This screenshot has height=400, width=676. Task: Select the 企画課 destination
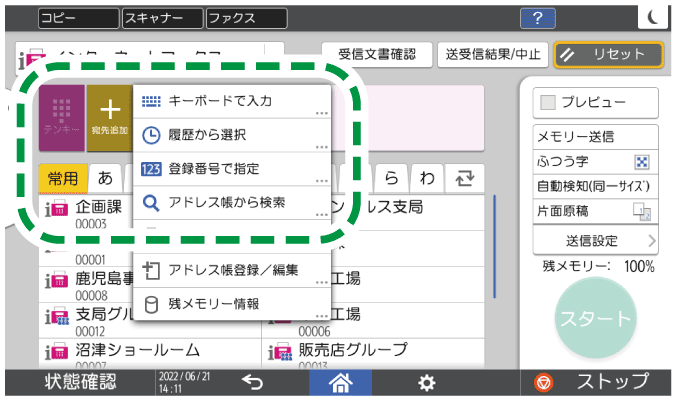(85, 213)
